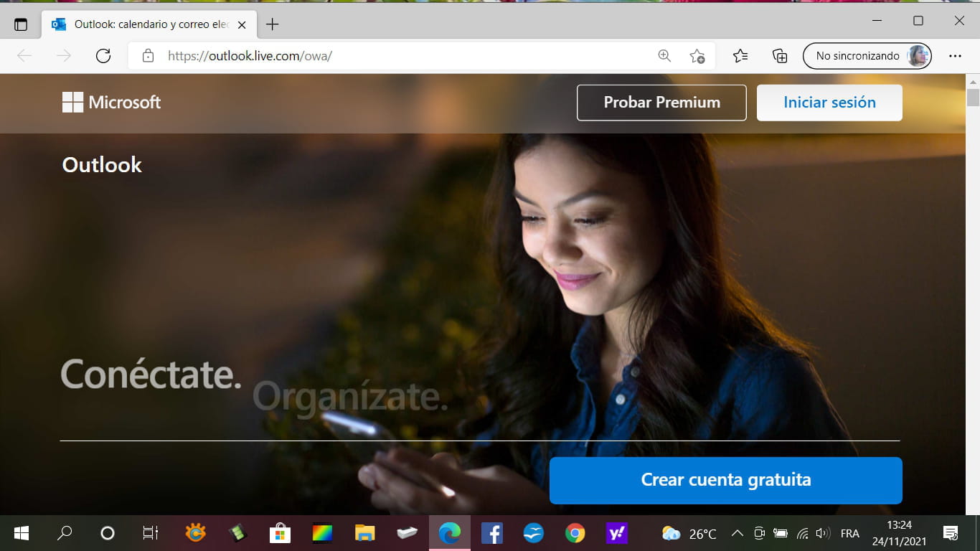Open the Windows Start menu
This screenshot has width=980, height=551.
tap(22, 533)
